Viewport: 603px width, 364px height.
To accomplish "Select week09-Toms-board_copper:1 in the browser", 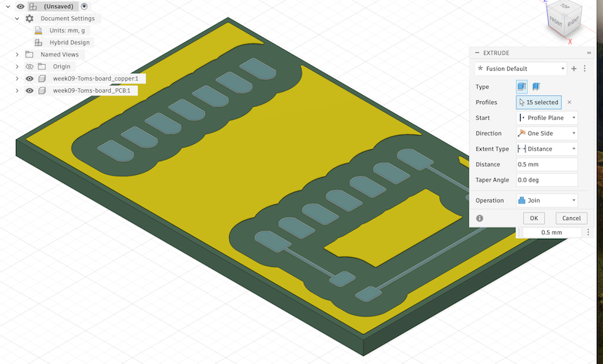I will [96, 78].
